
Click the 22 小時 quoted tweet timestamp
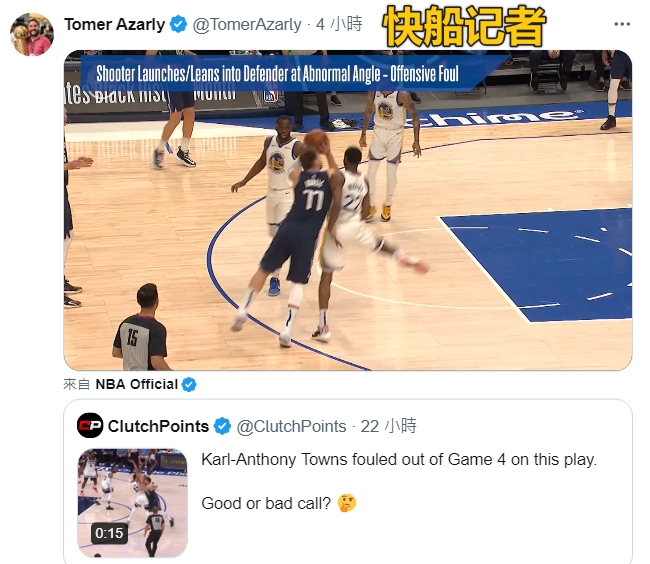(388, 426)
